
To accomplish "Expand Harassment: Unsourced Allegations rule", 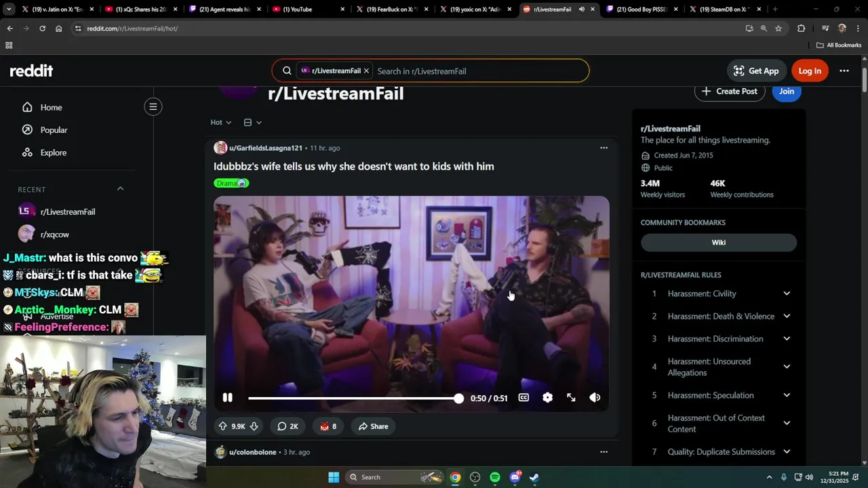I will pos(787,367).
